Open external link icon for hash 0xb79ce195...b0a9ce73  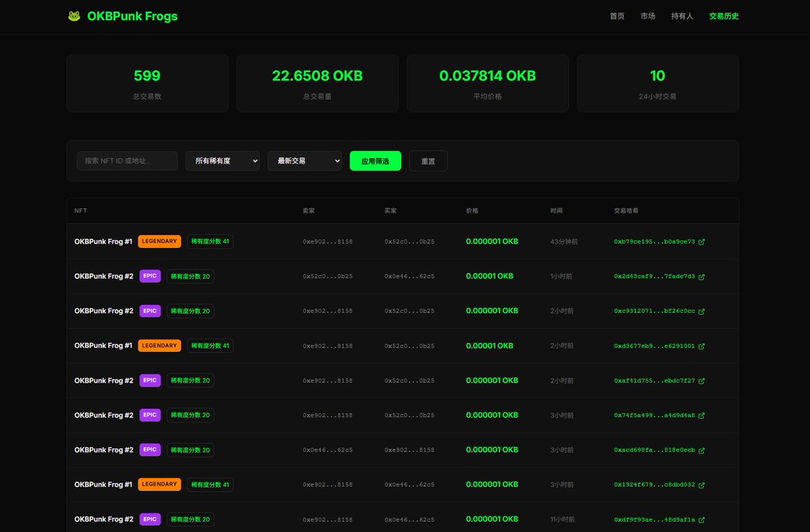point(701,242)
